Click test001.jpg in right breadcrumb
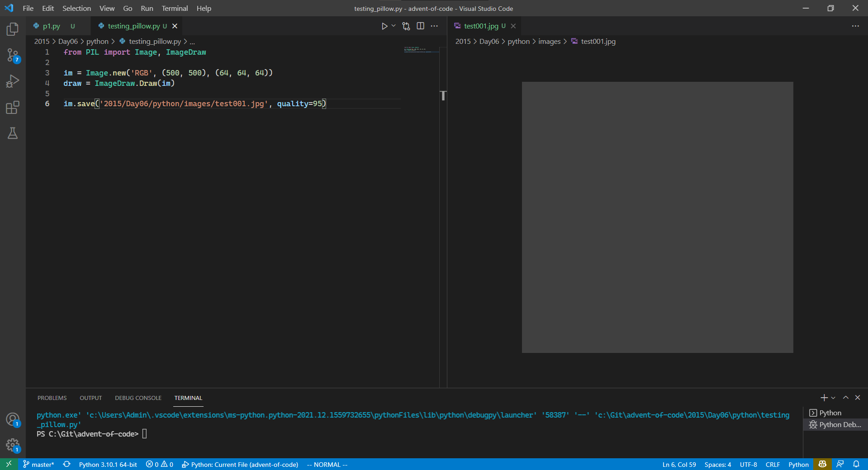This screenshot has height=470, width=868. [x=598, y=41]
